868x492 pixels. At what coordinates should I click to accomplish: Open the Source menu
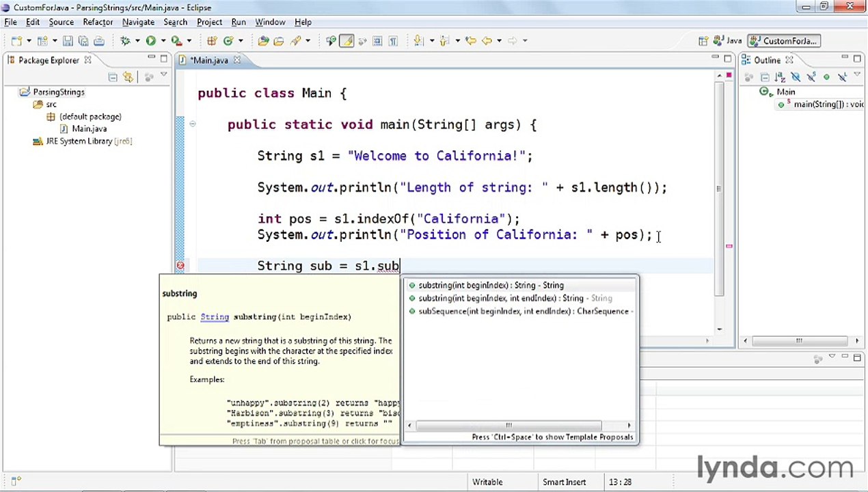pyautogui.click(x=61, y=22)
